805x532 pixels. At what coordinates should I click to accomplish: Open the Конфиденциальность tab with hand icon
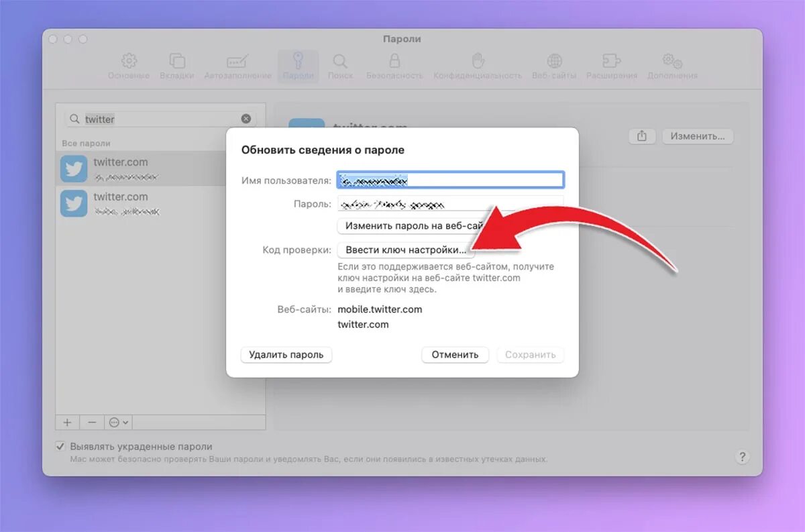(478, 66)
